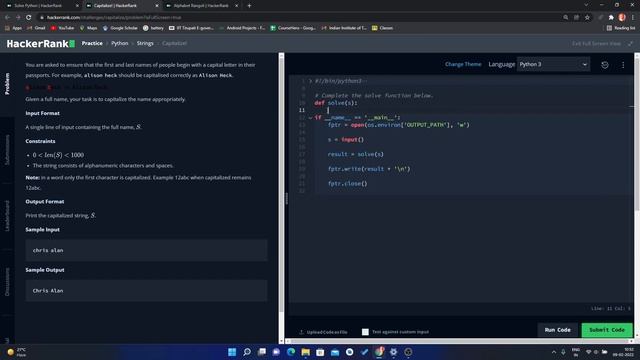
Task: Open the weather widget in the taskbar
Action: 16,352
